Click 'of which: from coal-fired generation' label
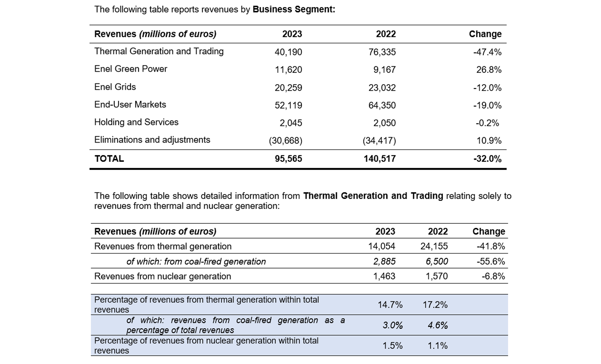The height and width of the screenshot is (364, 601). pyautogui.click(x=196, y=261)
